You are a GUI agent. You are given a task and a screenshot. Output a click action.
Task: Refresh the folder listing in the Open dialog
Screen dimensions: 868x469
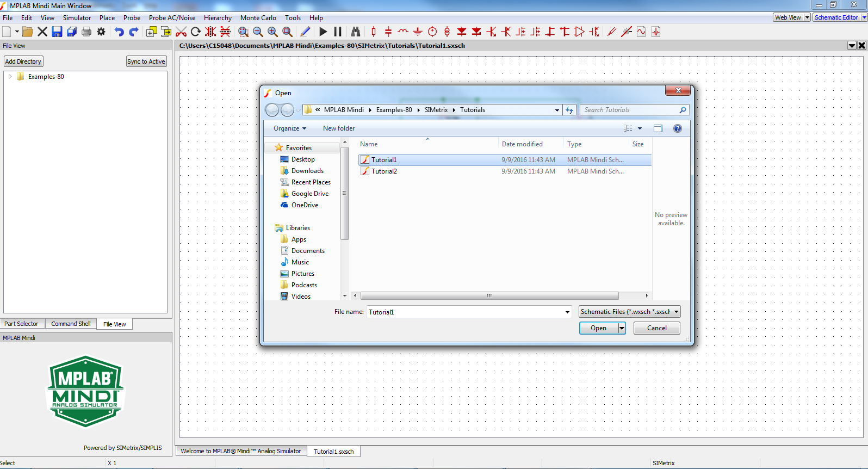[569, 110]
